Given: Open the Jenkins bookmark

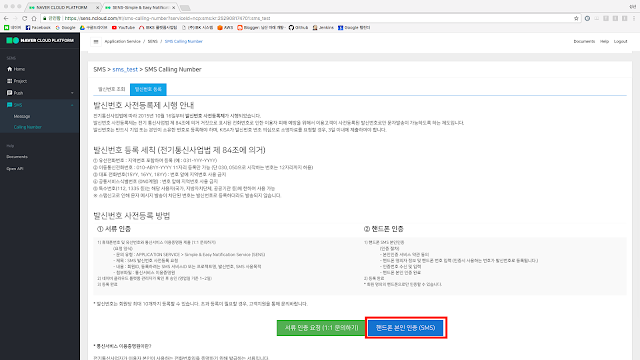Looking at the screenshot, I should pos(323,28).
